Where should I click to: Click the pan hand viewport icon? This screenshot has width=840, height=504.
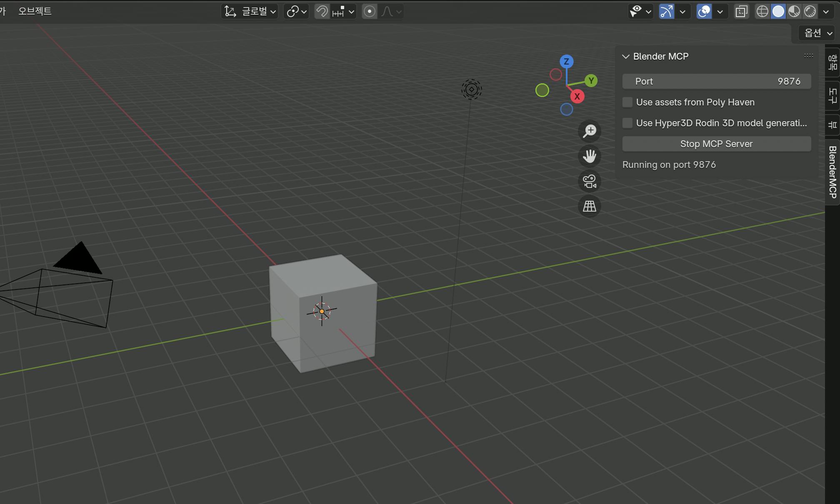590,156
